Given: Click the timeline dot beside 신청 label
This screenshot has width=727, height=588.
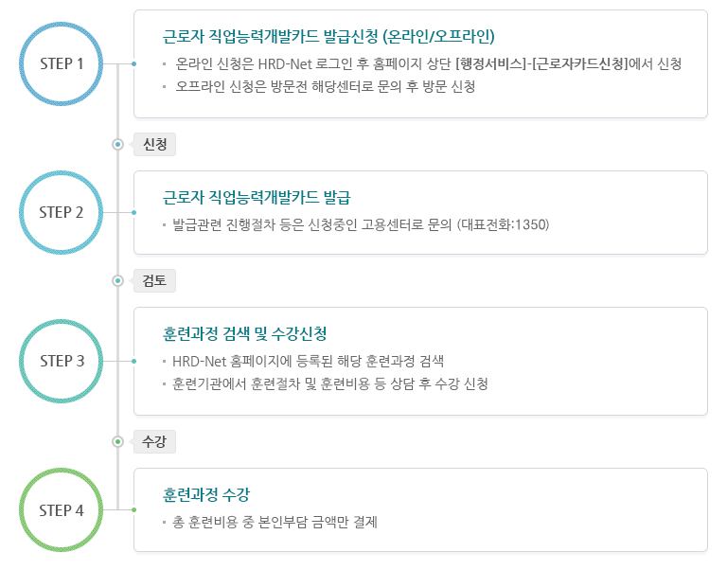Looking at the screenshot, I should click(117, 144).
